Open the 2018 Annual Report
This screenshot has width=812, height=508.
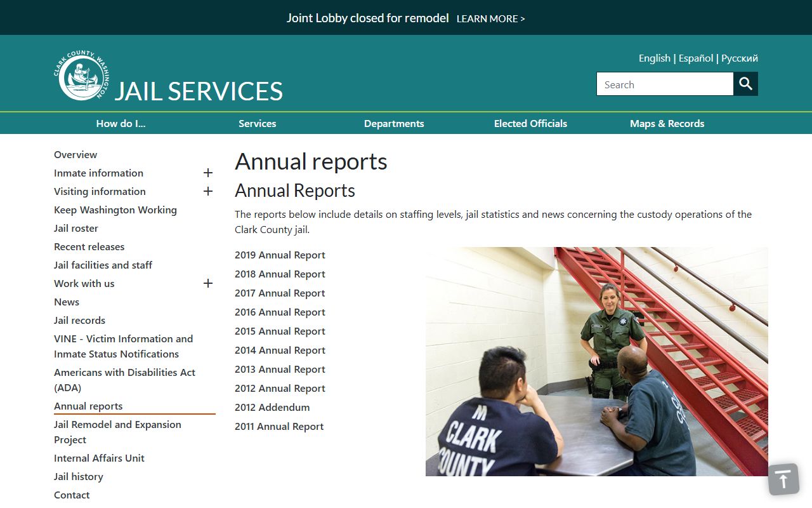[280, 274]
